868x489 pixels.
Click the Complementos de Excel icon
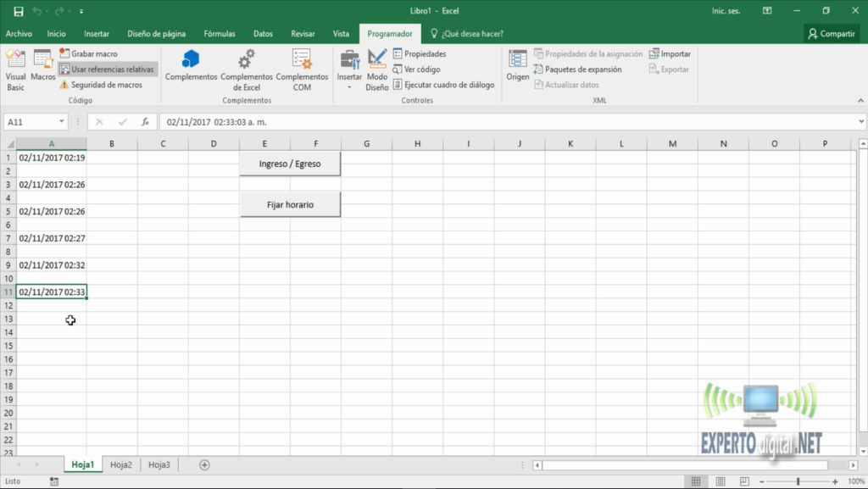[246, 69]
